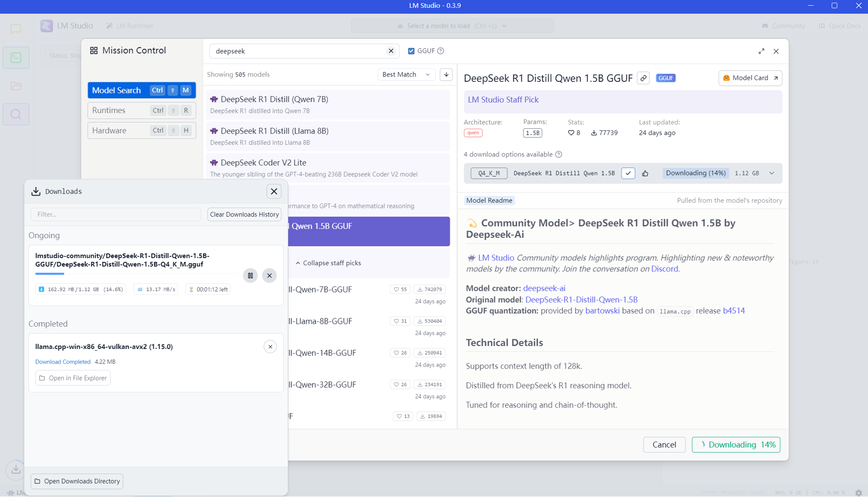Open the Select a model to load dropdown
Image resolution: width=868 pixels, height=497 pixels.
[x=452, y=26]
